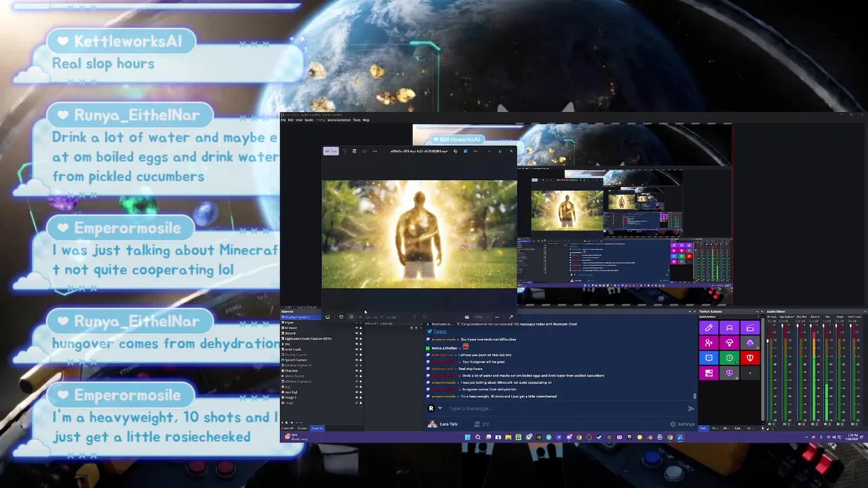The image size is (868, 488).
Task: Open the Quick Actions three-dot options
Action: (x=758, y=317)
